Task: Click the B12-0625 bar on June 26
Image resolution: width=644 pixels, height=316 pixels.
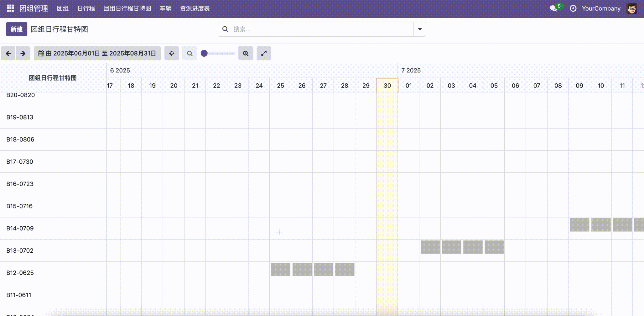Action: coord(302,269)
